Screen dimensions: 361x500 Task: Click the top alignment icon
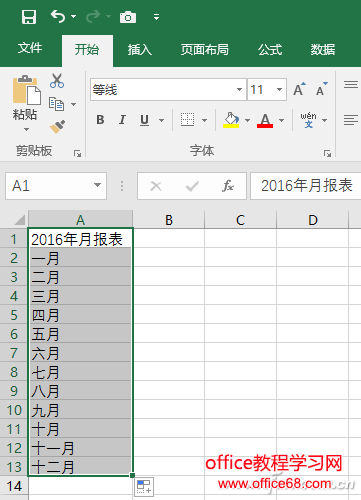(351, 85)
